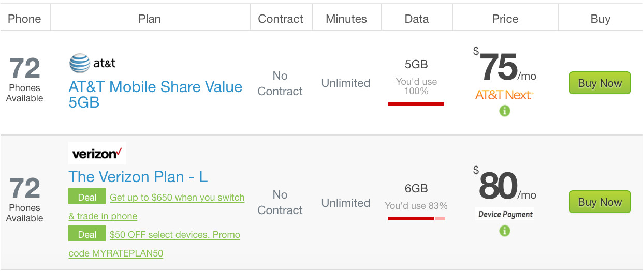Click the $50 OFF promo code link

[175, 235]
